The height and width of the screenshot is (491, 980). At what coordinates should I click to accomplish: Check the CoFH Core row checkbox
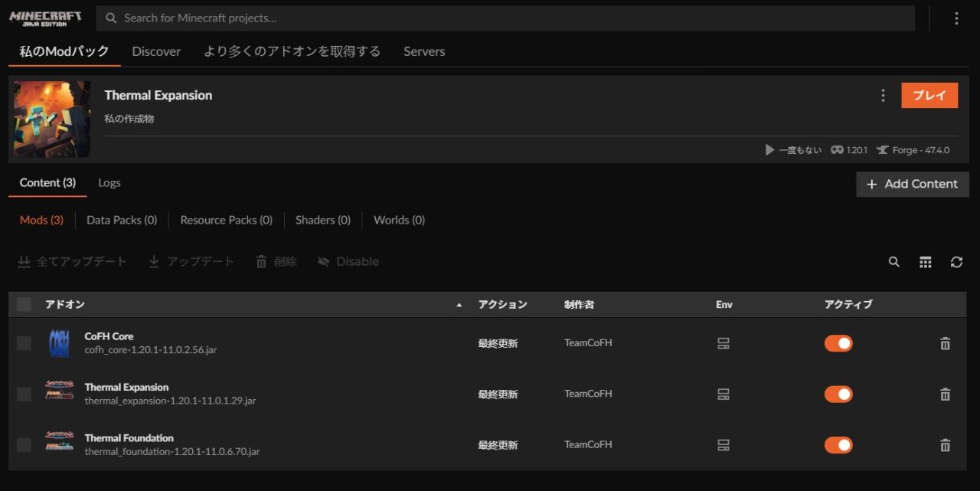coord(24,343)
